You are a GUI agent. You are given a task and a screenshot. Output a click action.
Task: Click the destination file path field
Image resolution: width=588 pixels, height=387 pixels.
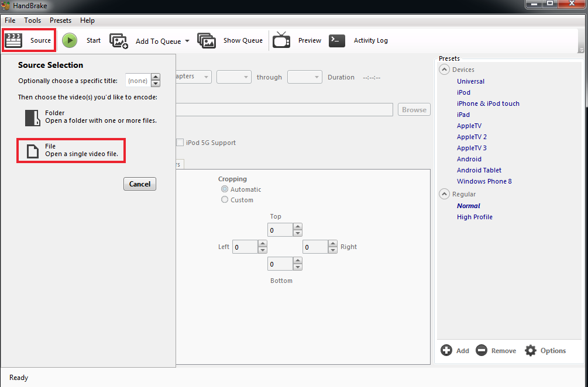point(284,110)
